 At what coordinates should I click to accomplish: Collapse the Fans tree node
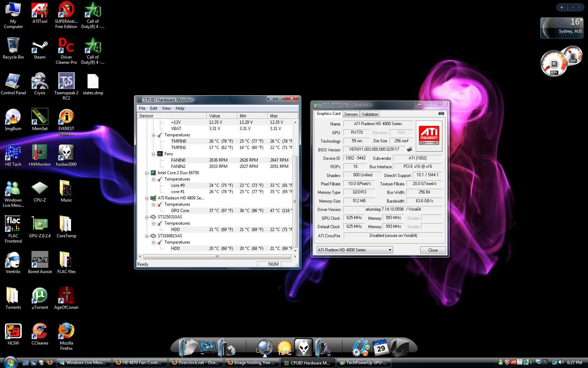(x=153, y=154)
